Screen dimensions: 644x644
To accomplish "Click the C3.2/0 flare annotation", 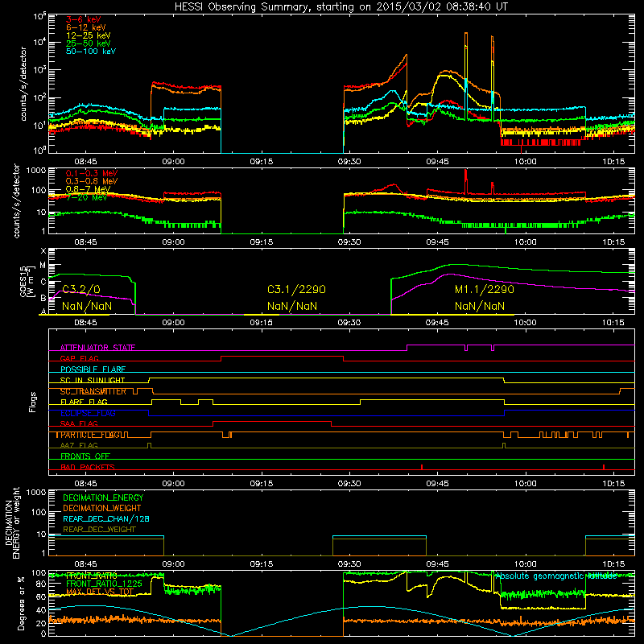I will (81, 290).
